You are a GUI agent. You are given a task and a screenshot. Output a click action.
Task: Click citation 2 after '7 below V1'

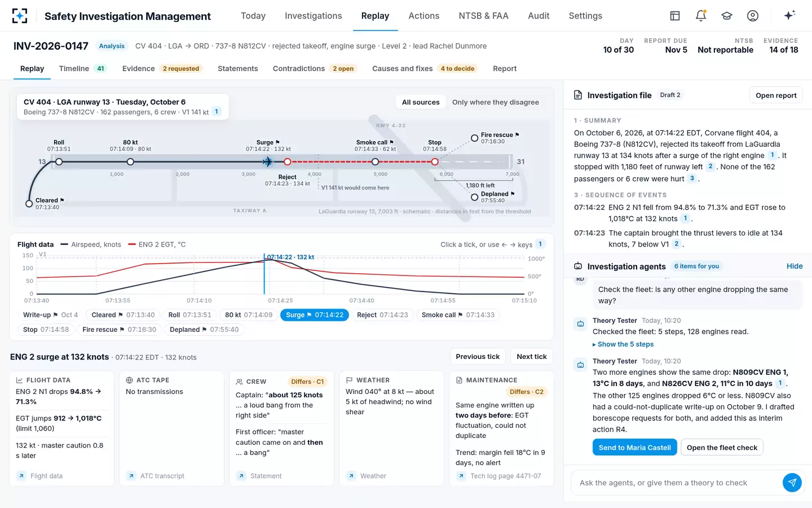[x=677, y=244]
